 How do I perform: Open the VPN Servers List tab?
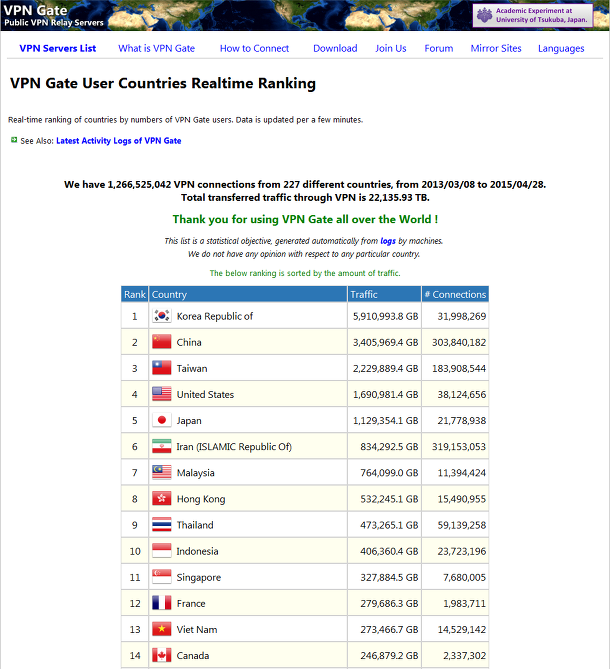pyautogui.click(x=58, y=48)
